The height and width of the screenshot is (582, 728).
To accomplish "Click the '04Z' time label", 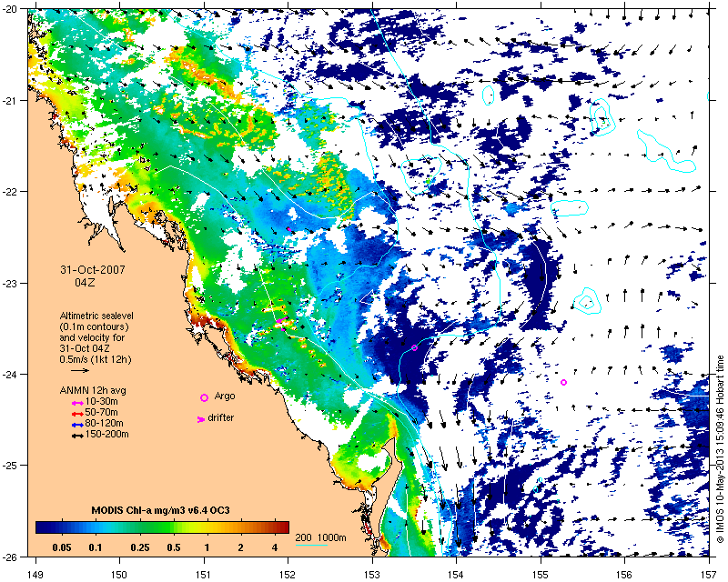I will (x=85, y=282).
